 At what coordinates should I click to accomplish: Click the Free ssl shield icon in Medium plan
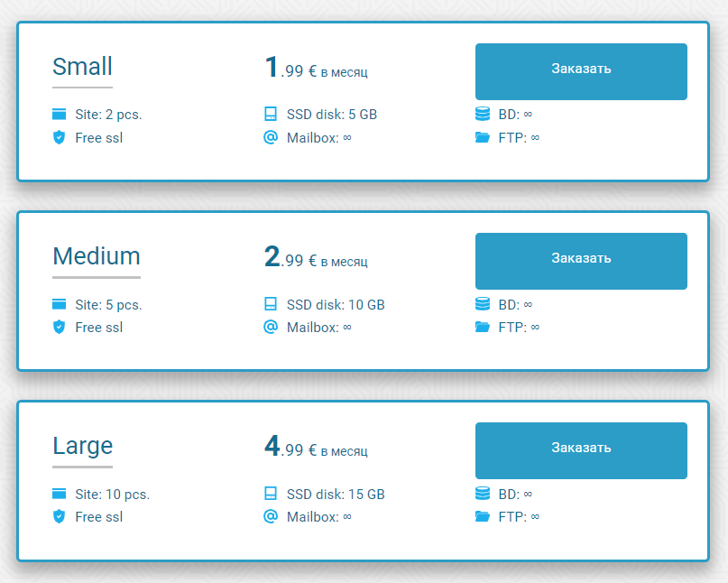[60, 327]
